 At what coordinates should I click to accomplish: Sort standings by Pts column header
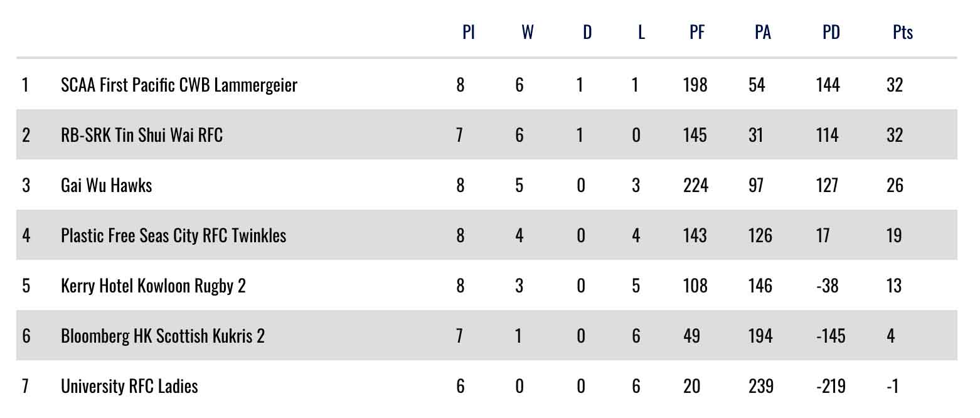point(903,33)
